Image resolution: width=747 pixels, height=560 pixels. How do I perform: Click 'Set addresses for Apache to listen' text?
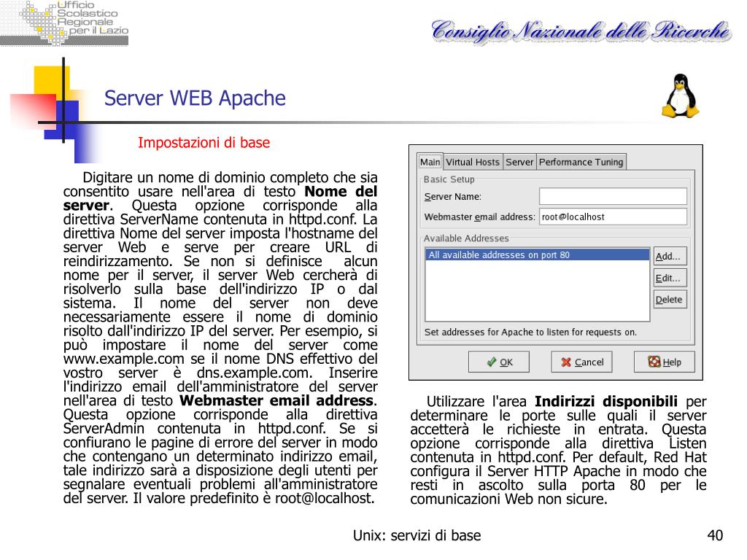(530, 332)
